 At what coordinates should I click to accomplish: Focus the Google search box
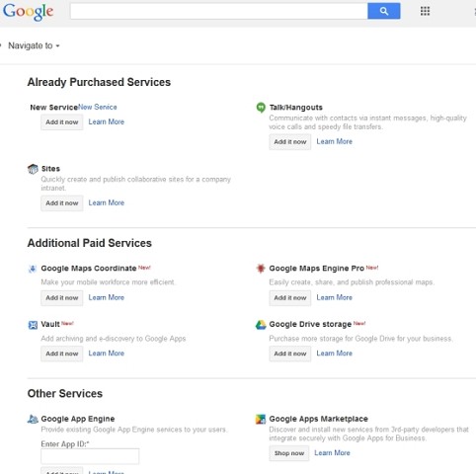click(x=218, y=11)
